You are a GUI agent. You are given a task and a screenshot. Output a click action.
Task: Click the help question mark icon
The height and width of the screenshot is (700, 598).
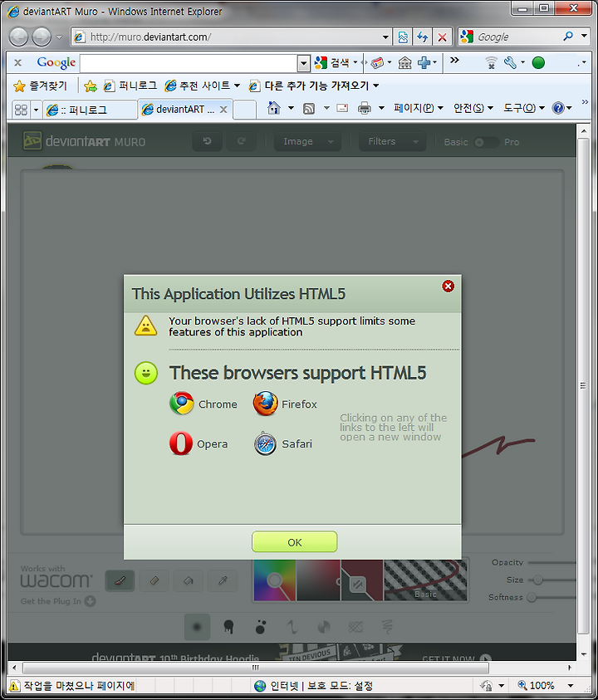(x=558, y=108)
